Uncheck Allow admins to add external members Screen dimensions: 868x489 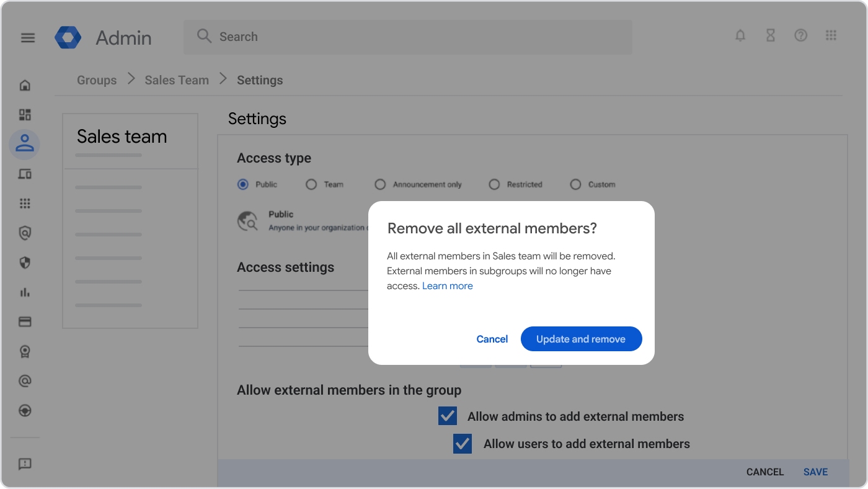pos(448,416)
